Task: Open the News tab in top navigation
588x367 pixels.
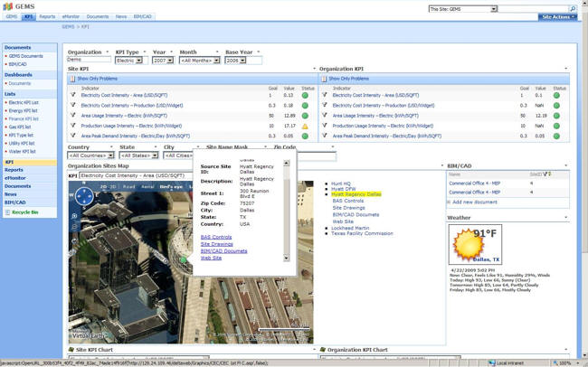Action: point(121,16)
